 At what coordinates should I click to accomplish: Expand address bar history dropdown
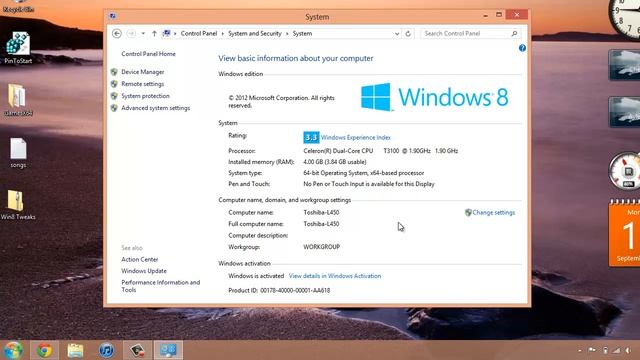pos(397,34)
